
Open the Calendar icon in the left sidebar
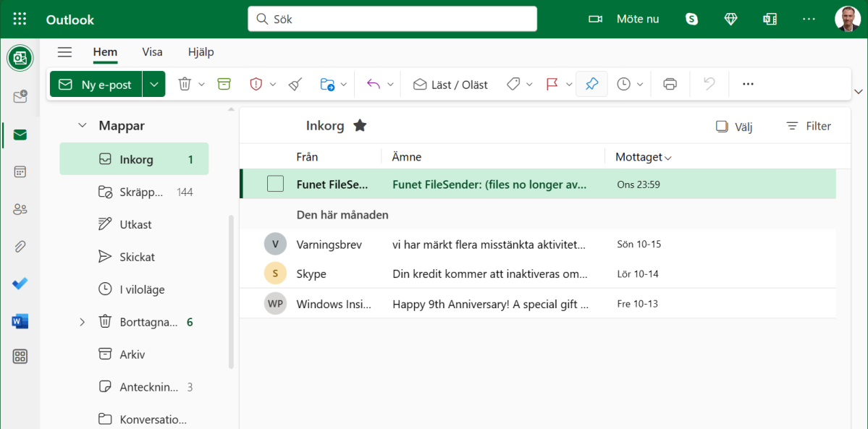(x=20, y=172)
